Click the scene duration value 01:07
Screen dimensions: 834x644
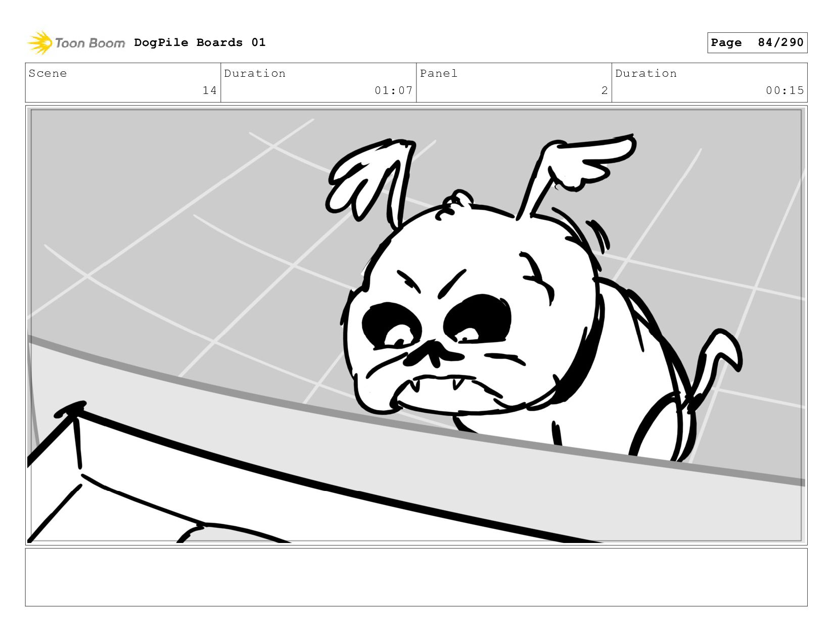pos(394,90)
